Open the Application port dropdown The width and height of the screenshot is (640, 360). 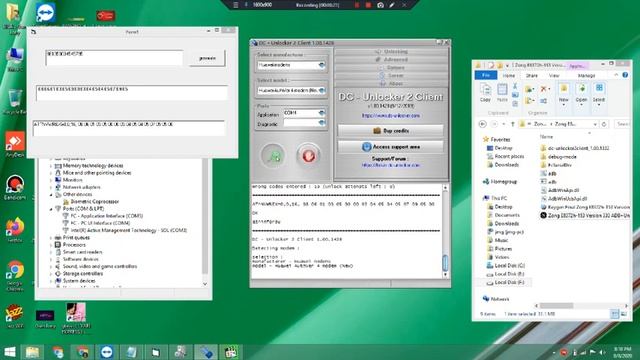pyautogui.click(x=322, y=113)
